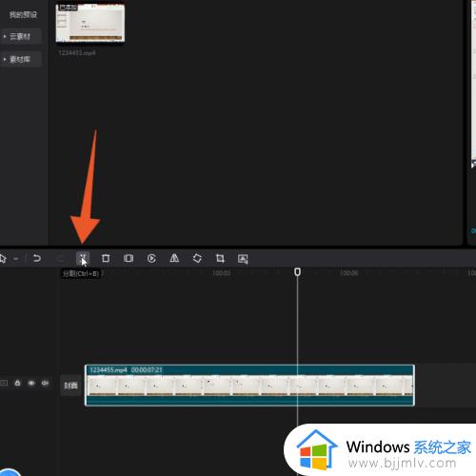
Task: Expand the 云素材 sidebar section
Action: (20, 36)
